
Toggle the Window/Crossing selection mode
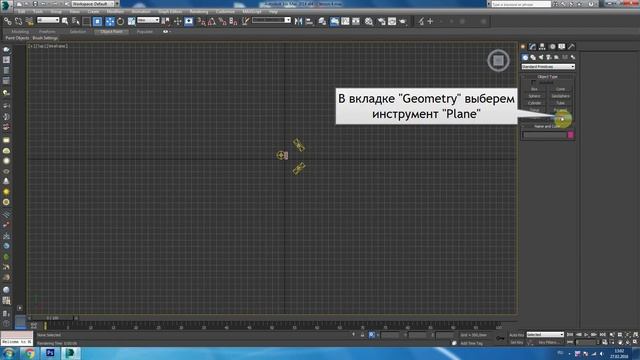point(97,21)
